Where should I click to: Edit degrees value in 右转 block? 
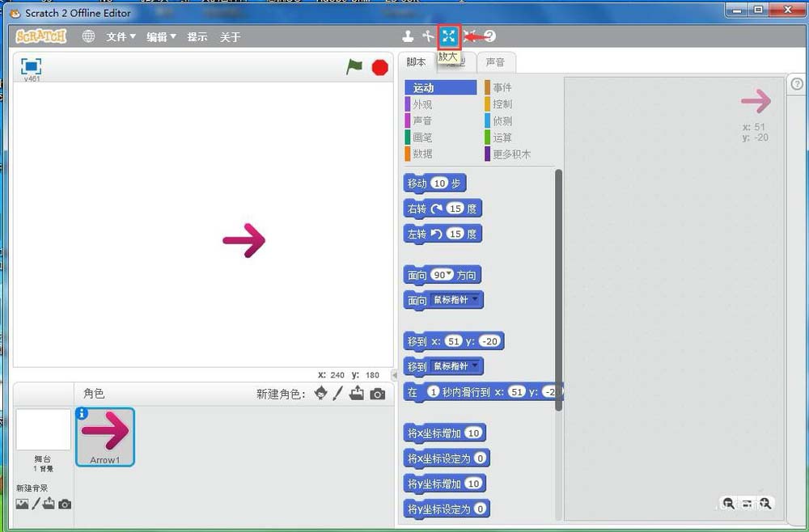click(455, 209)
